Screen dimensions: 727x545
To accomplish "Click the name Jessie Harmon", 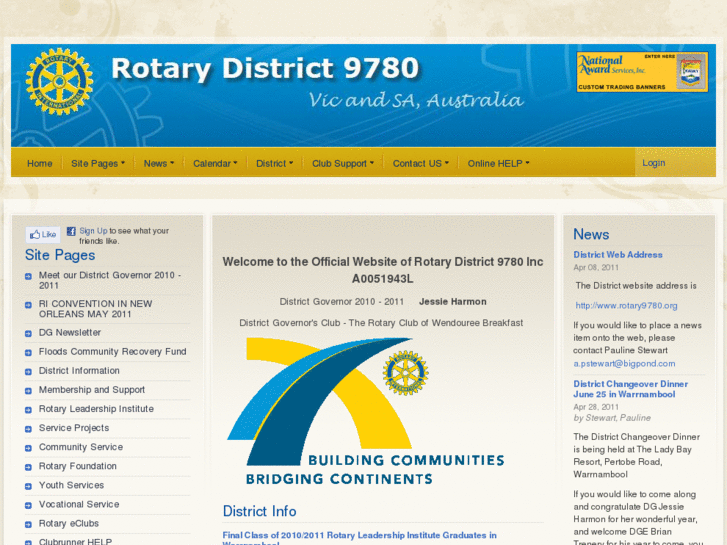I will tap(453, 301).
